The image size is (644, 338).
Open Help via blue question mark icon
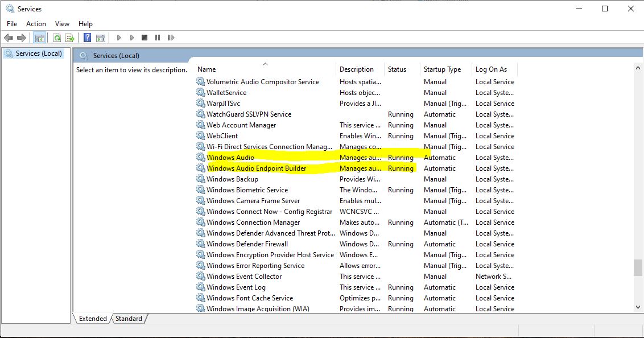[x=87, y=38]
